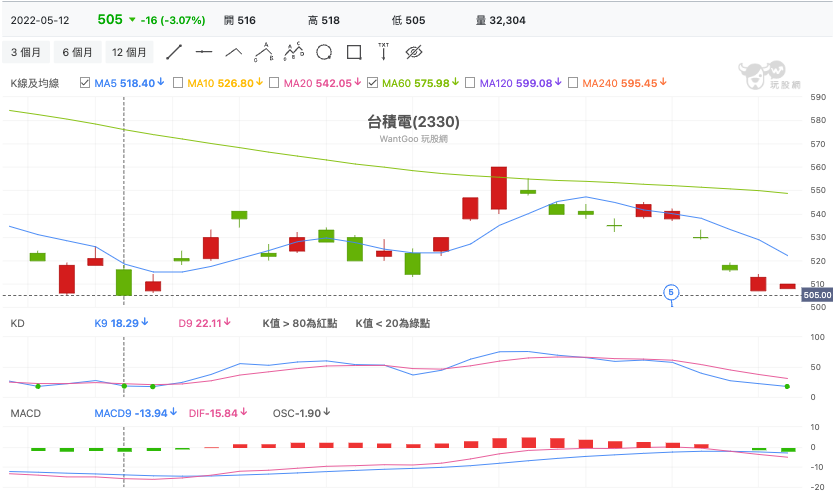Select the 12 個月 time range button
Screen dimensions: 836x497
pyautogui.click(x=129, y=52)
